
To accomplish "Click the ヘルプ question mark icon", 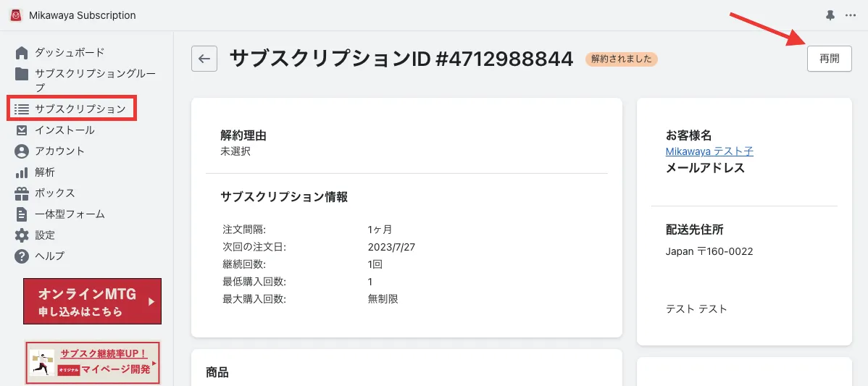I will pyautogui.click(x=22, y=256).
